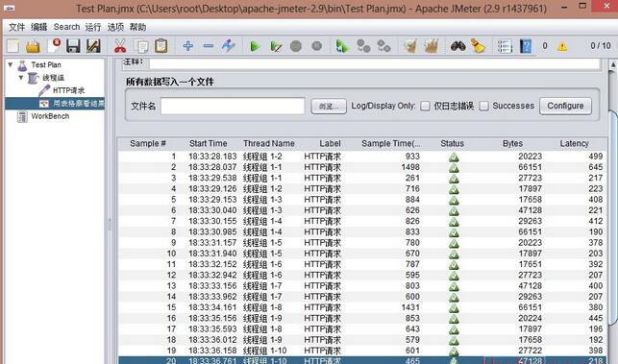Click the Close test plan toolbar icon
Screen dimensions: 618x364
point(54,46)
